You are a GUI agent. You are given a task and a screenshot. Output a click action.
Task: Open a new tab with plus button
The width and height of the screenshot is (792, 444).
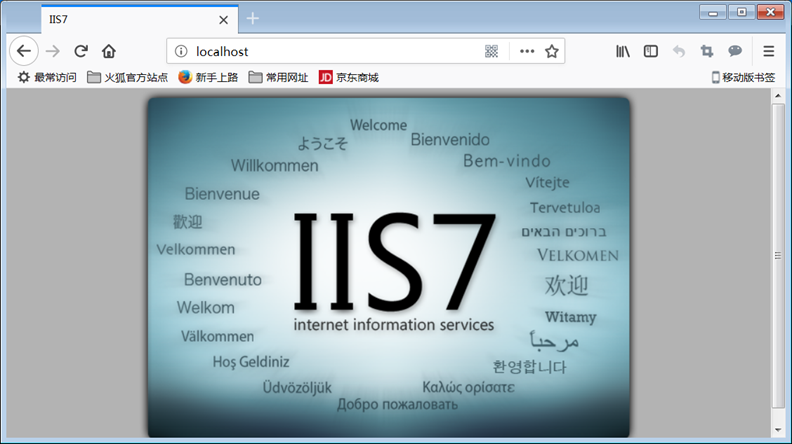(253, 19)
